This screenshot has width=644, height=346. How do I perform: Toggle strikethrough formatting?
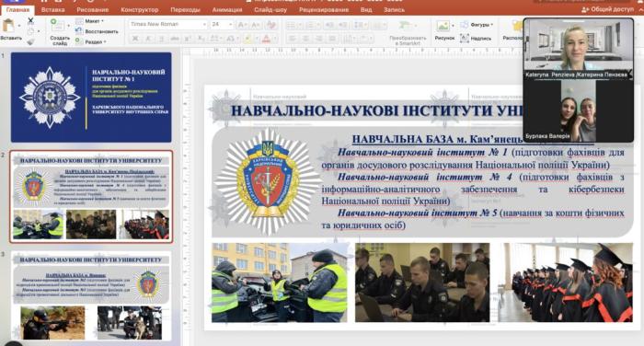[x=175, y=39]
